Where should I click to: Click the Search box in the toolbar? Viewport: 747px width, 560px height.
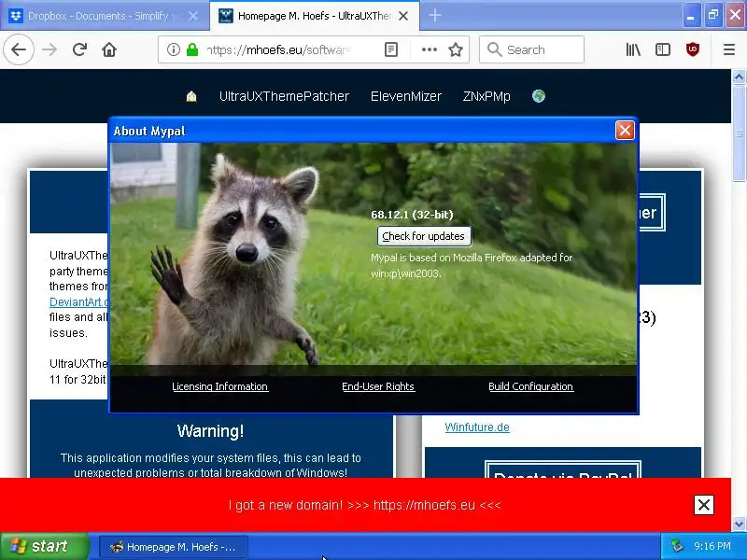pyautogui.click(x=531, y=49)
